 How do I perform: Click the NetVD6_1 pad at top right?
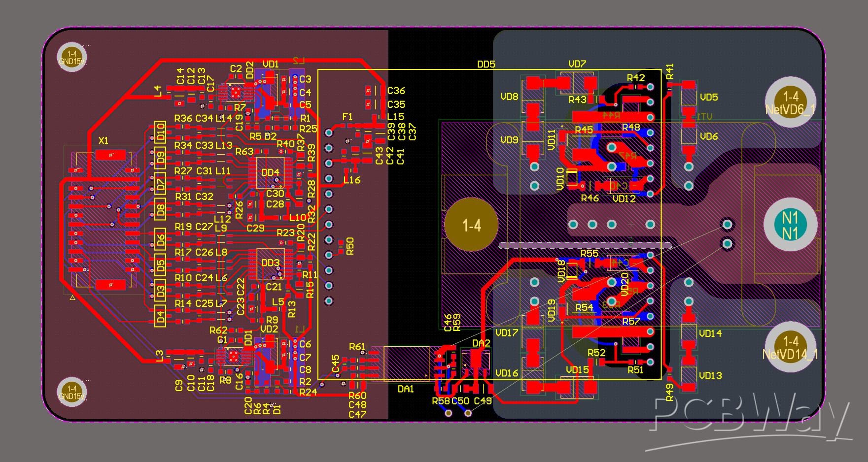coord(791,101)
